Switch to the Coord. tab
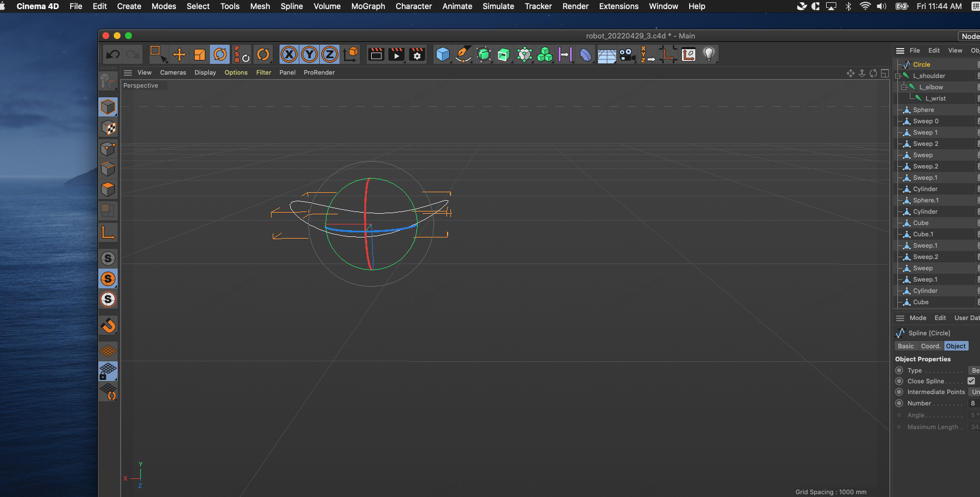Viewport: 980px width, 497px height. point(931,346)
